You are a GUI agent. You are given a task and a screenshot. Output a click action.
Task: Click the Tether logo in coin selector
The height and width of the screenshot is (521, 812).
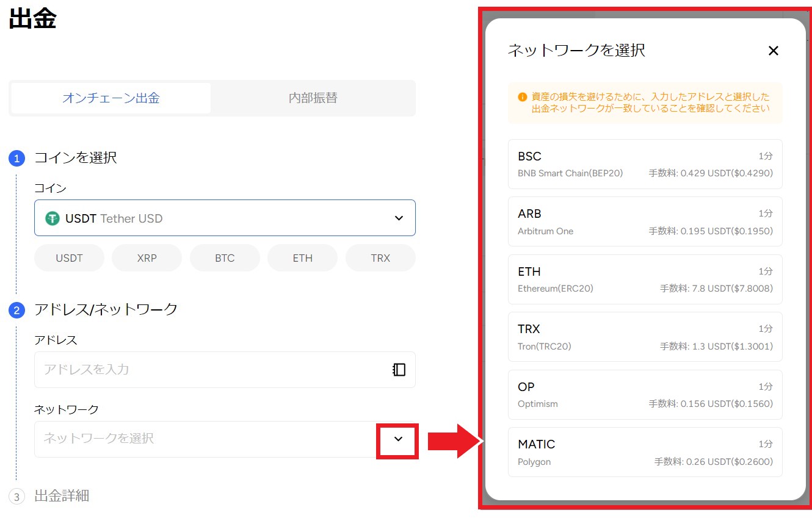(53, 218)
